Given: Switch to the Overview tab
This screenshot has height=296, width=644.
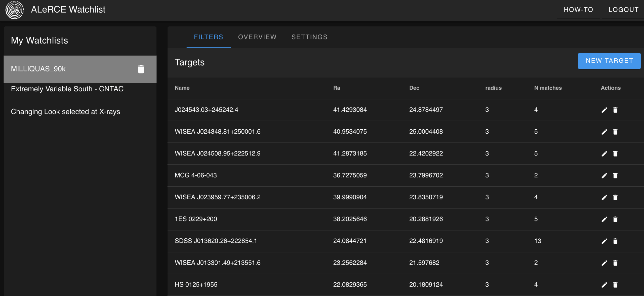Looking at the screenshot, I should click(x=257, y=37).
